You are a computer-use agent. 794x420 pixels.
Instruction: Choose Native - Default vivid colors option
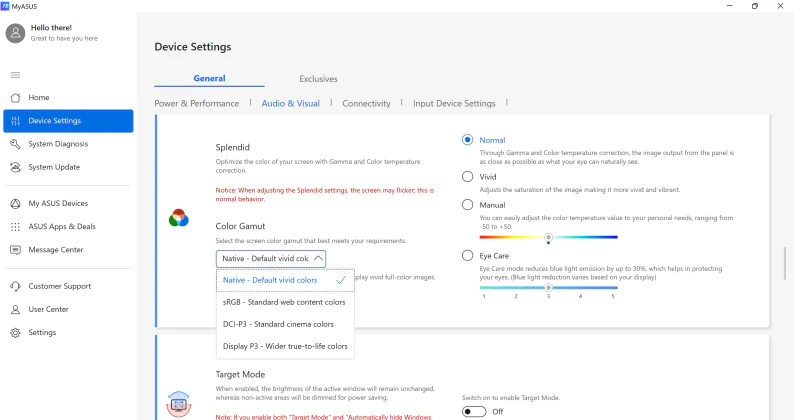pyautogui.click(x=286, y=280)
